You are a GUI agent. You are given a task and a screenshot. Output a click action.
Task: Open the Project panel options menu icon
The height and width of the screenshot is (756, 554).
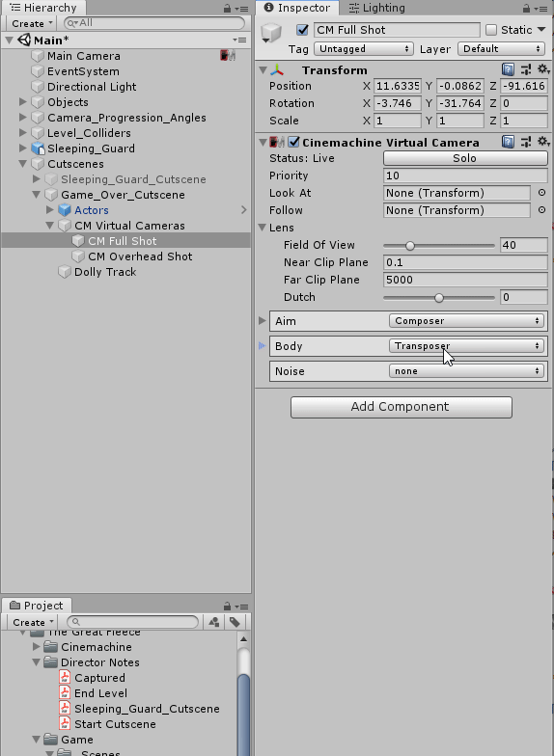(x=241, y=606)
